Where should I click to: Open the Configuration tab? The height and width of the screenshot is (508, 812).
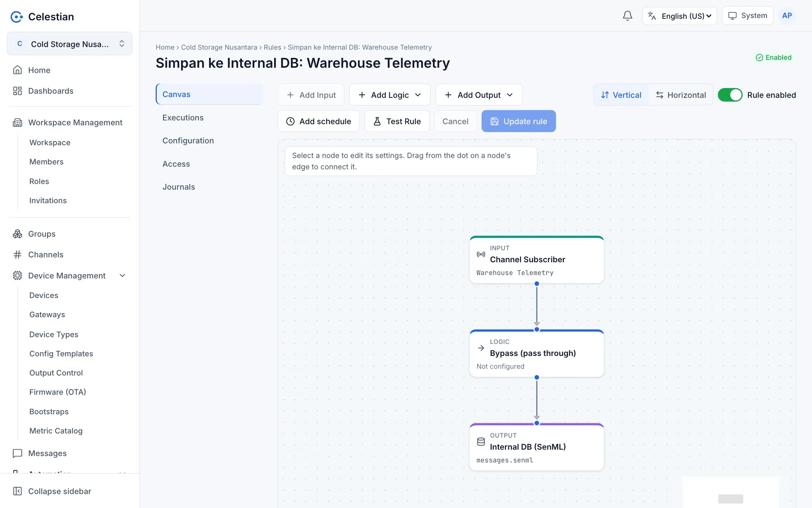[209, 140]
